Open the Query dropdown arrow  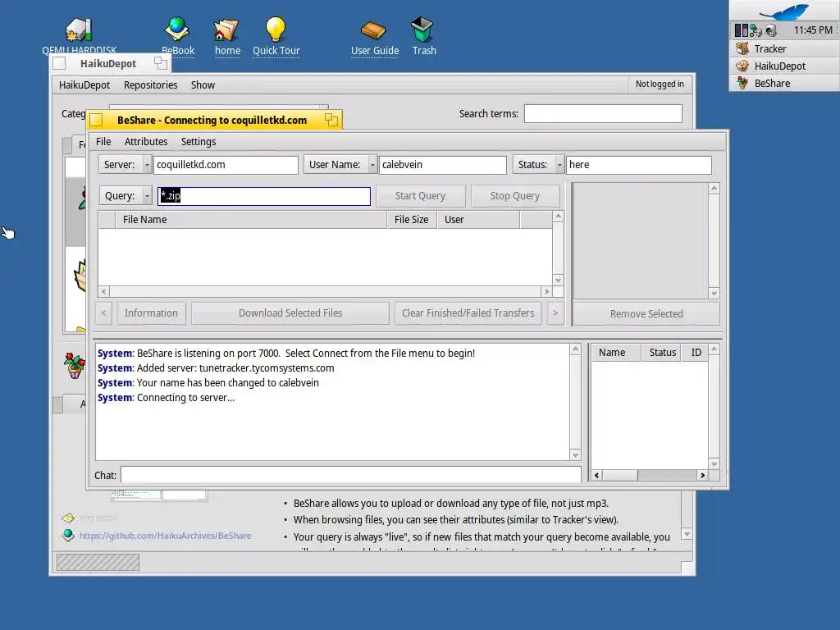pyautogui.click(x=147, y=196)
